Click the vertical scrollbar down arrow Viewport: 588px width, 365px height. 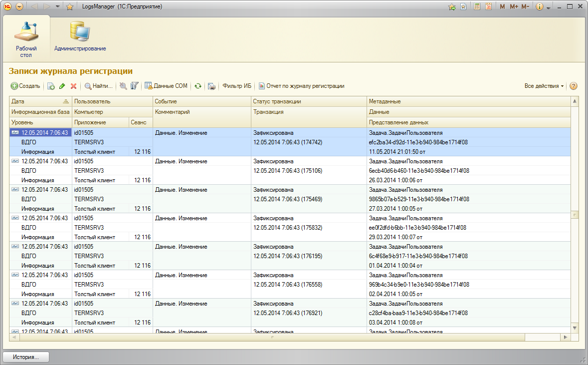(575, 328)
